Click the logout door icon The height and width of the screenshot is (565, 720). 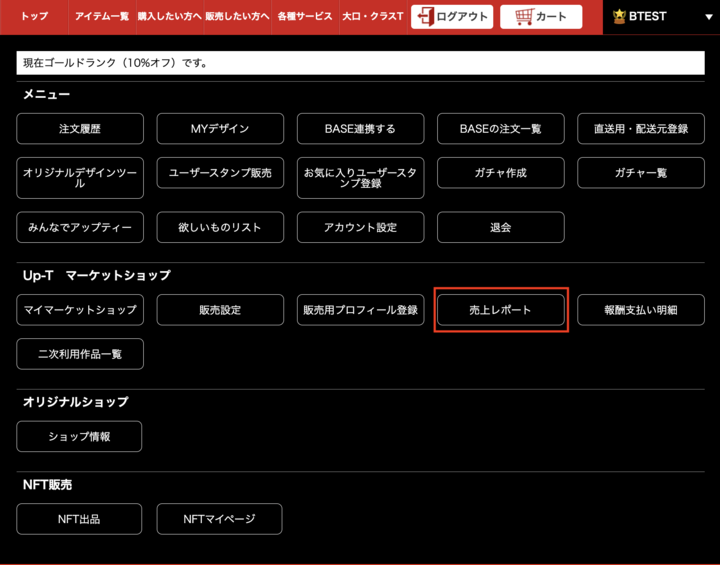426,17
